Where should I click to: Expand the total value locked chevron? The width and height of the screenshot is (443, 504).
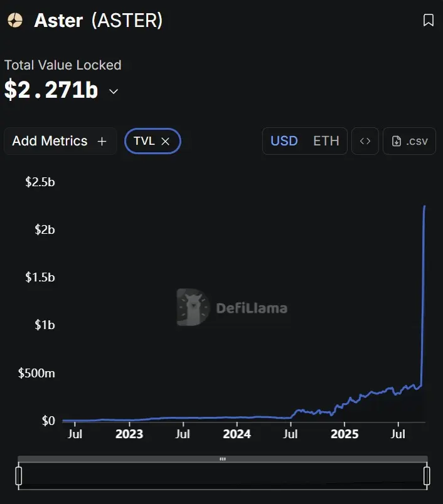coord(114,92)
